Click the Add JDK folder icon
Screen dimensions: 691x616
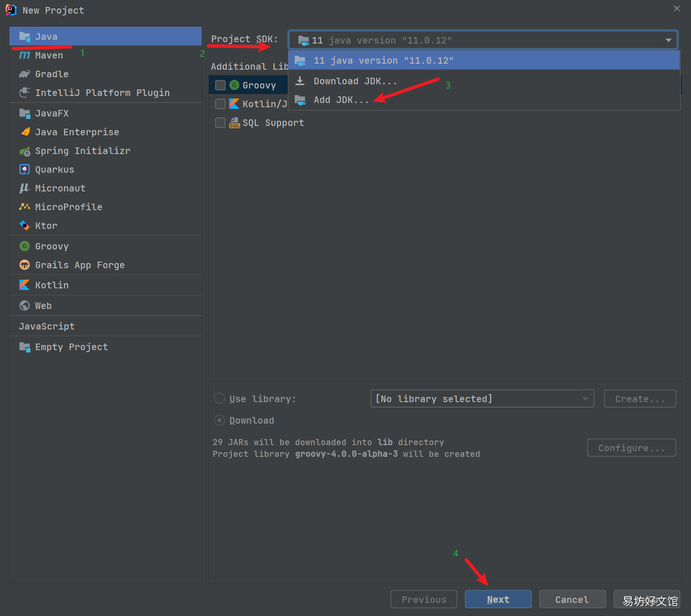300,100
